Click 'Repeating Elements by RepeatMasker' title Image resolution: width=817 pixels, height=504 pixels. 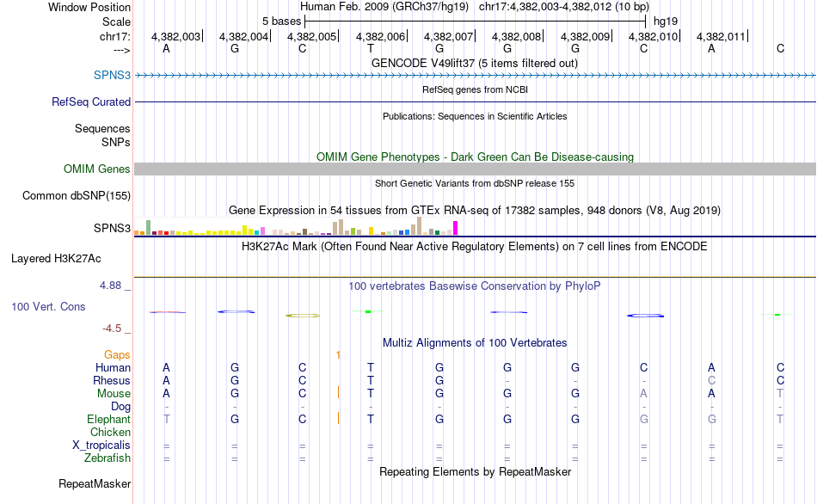coord(476,471)
